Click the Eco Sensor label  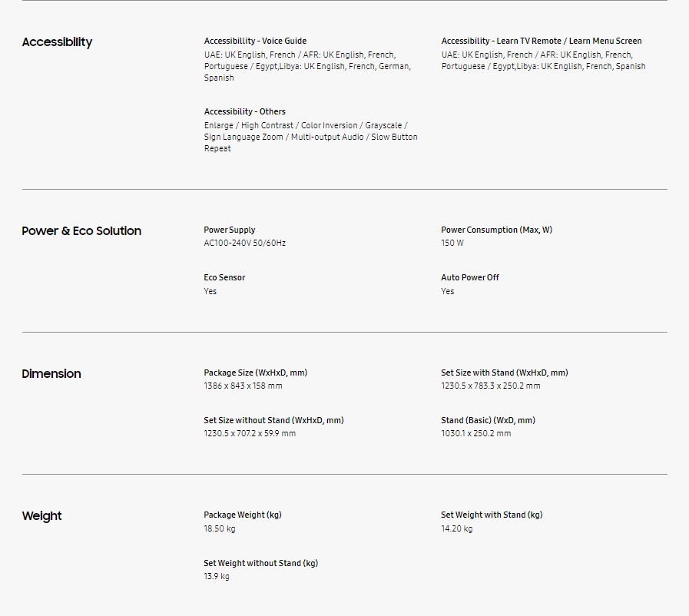[224, 277]
